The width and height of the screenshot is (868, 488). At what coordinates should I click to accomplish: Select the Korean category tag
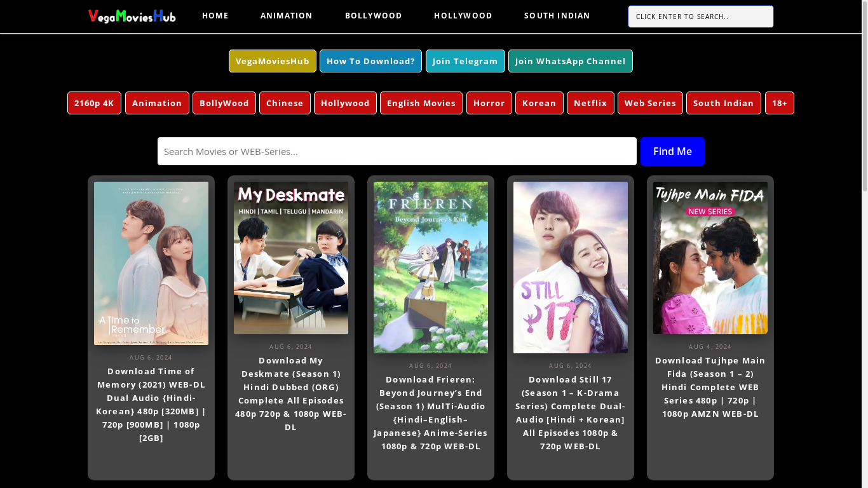point(539,103)
